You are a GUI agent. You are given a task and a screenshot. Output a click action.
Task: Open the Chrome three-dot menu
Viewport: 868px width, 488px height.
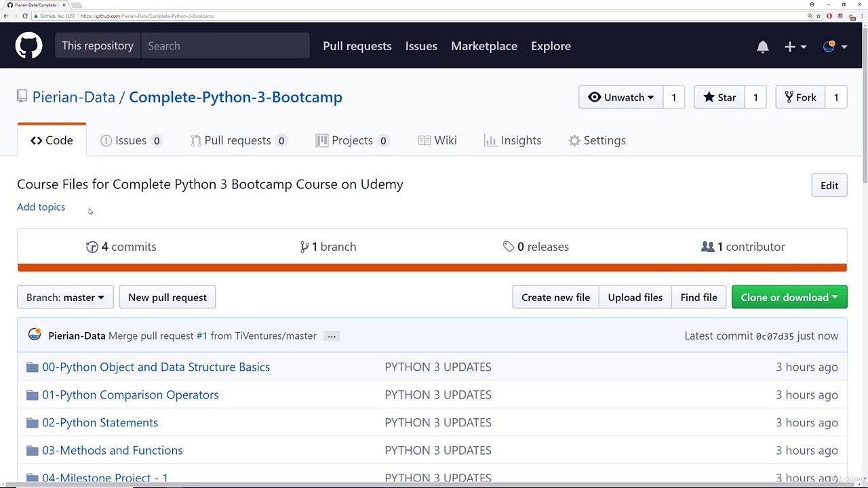(x=862, y=16)
